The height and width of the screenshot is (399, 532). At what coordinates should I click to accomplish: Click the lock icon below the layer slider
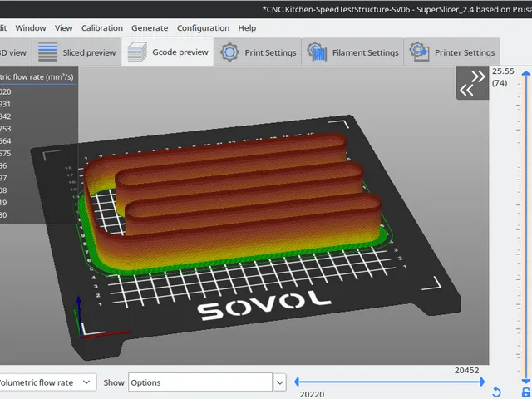[526, 392]
